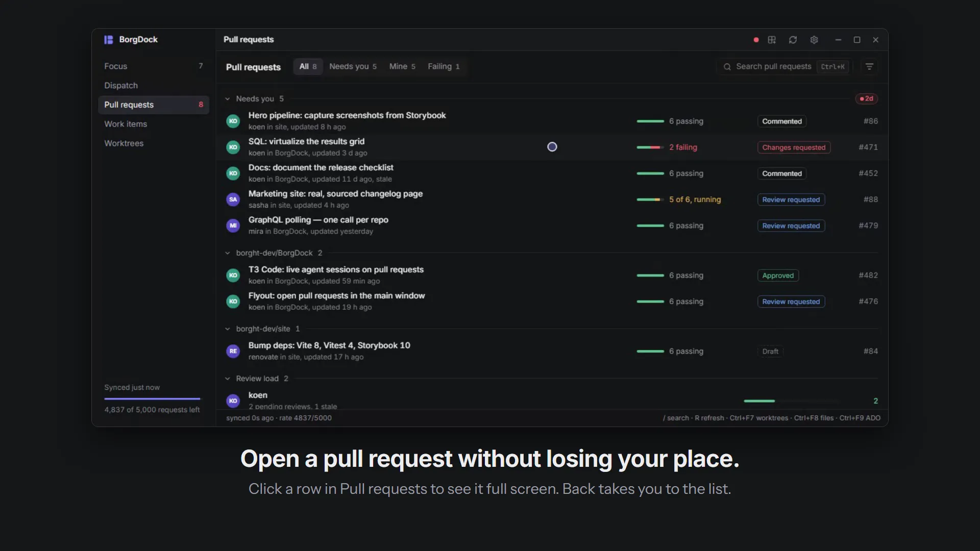Open Dispatch in the sidebar
The width and height of the screenshot is (980, 551).
[154, 86]
